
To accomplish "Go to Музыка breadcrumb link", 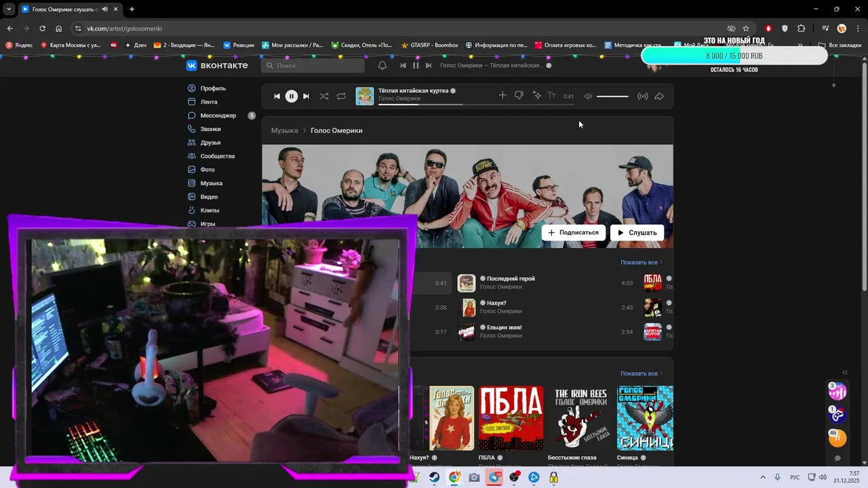I will pos(284,130).
